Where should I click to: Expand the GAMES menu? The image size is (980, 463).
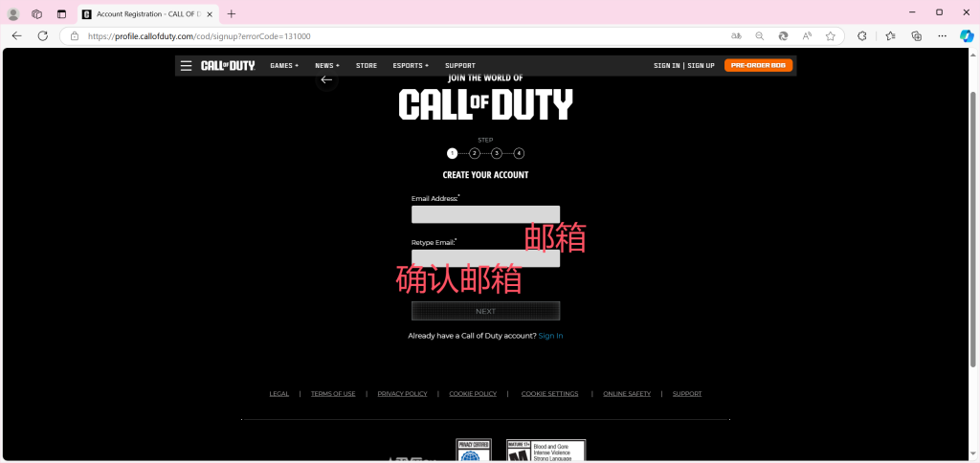pyautogui.click(x=284, y=66)
